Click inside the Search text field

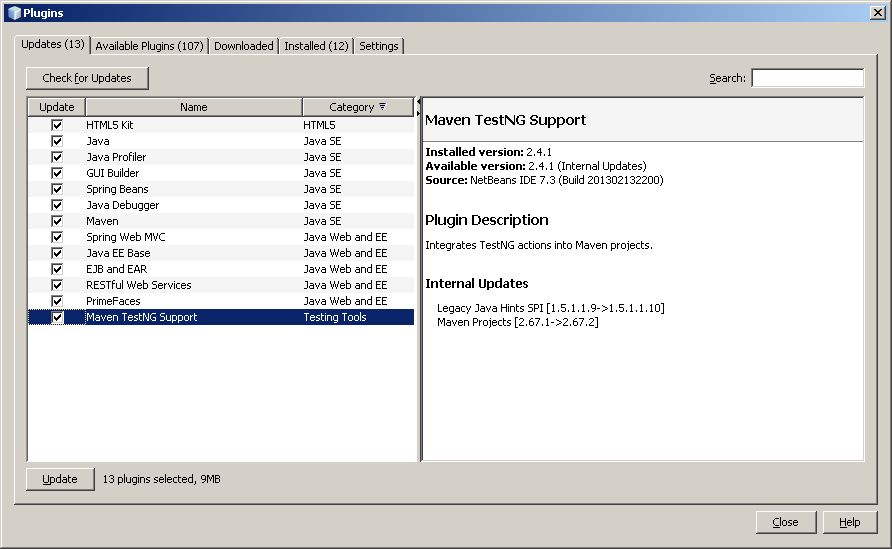click(807, 78)
